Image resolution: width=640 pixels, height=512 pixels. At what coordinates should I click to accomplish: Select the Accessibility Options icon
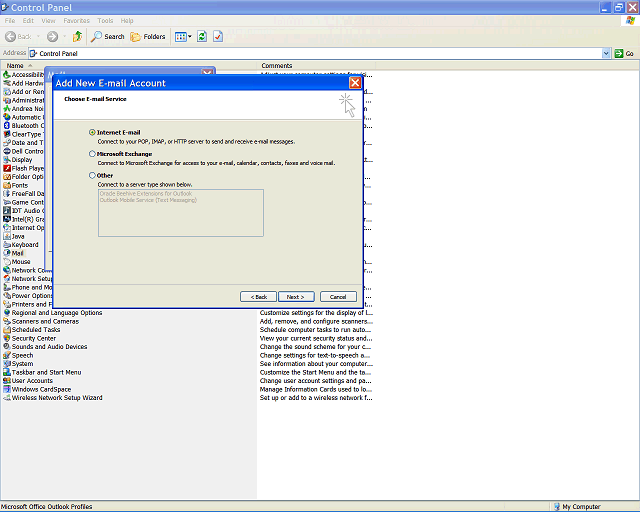point(7,75)
